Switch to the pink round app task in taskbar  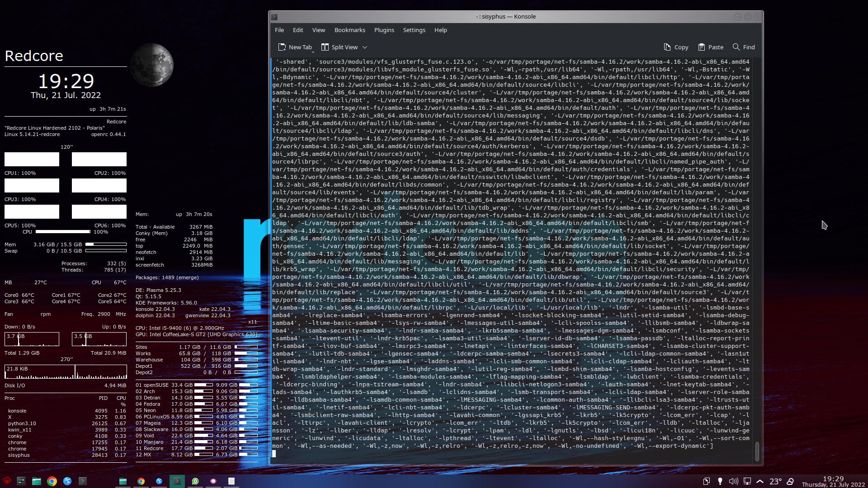coord(213,481)
